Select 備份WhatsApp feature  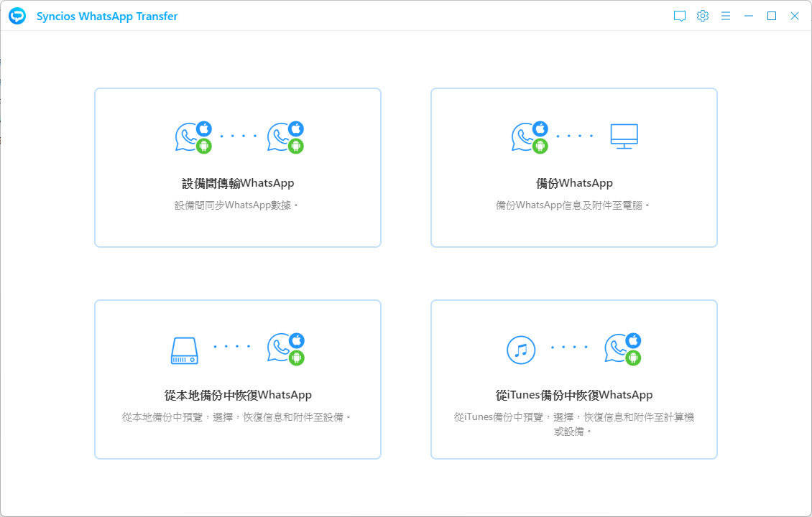coord(573,182)
